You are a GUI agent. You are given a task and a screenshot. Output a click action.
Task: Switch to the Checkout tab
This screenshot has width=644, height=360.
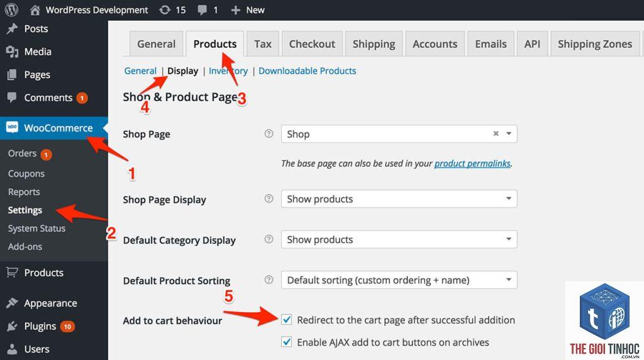(312, 44)
